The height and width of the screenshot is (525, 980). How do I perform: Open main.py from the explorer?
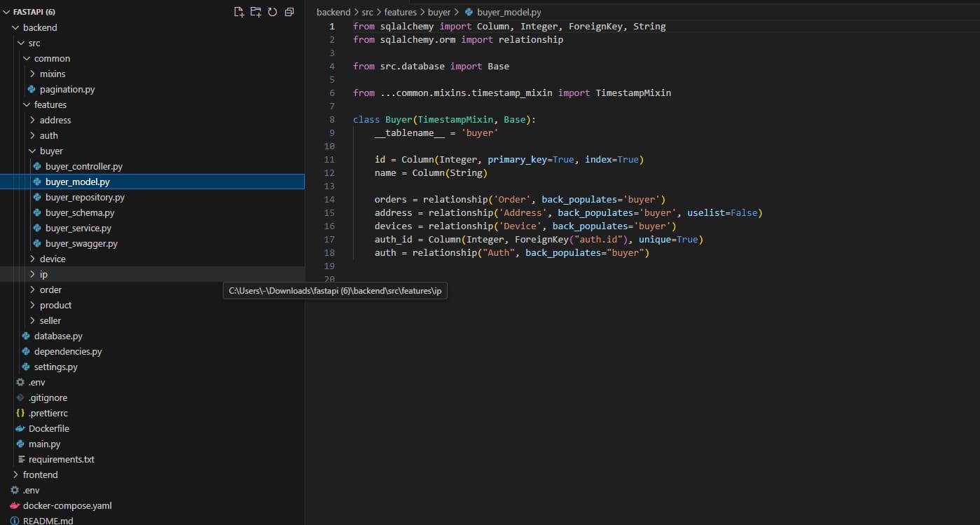[44, 444]
